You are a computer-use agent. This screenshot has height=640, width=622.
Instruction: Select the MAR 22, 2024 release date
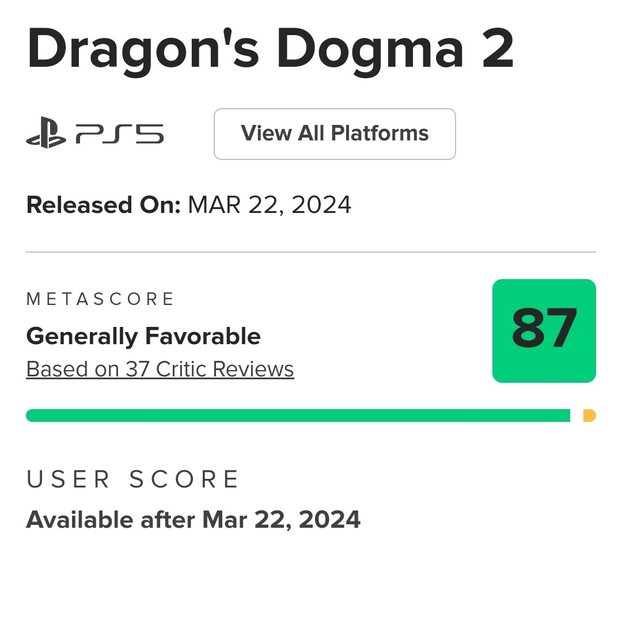270,205
